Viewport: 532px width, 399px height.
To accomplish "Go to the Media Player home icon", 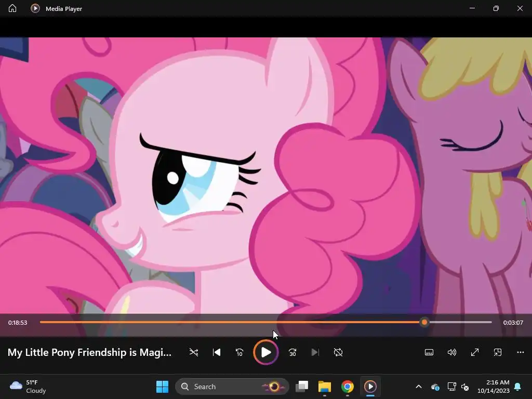I will 12,8.
